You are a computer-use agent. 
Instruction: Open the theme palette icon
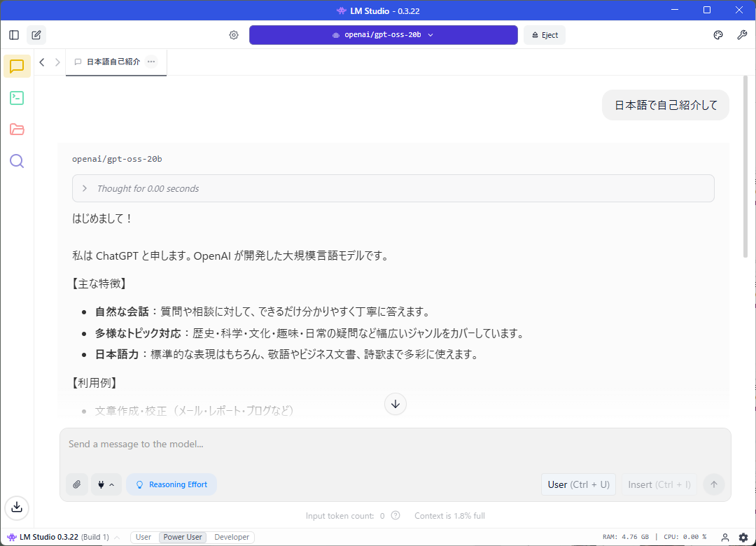tap(718, 35)
